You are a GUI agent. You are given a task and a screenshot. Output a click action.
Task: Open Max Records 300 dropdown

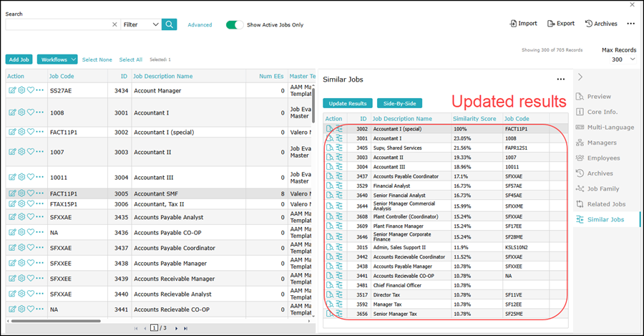(x=618, y=59)
